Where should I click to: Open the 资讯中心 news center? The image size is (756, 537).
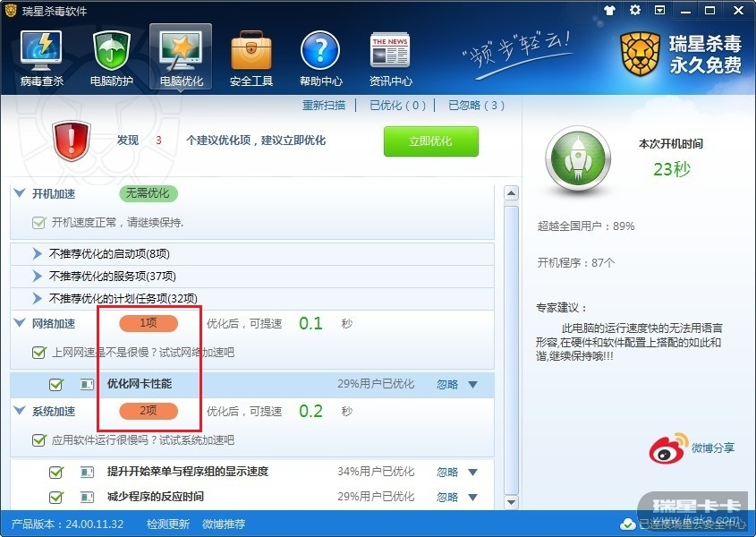[x=391, y=58]
